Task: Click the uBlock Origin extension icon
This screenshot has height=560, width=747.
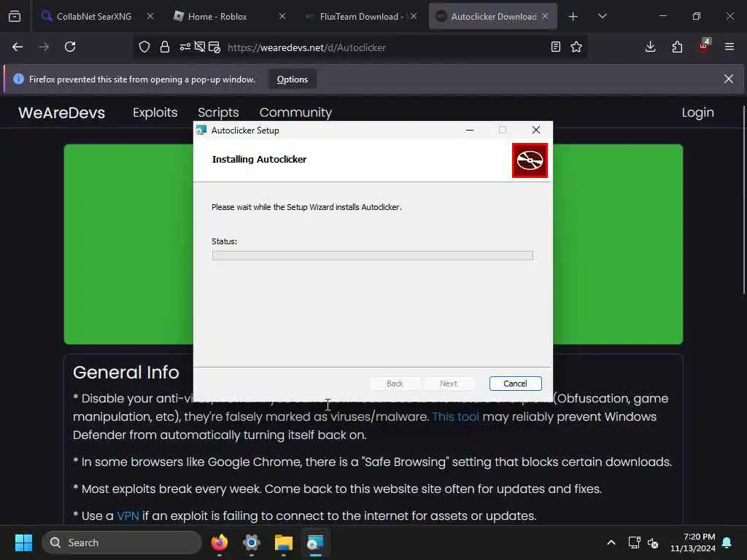Action: coord(704,46)
